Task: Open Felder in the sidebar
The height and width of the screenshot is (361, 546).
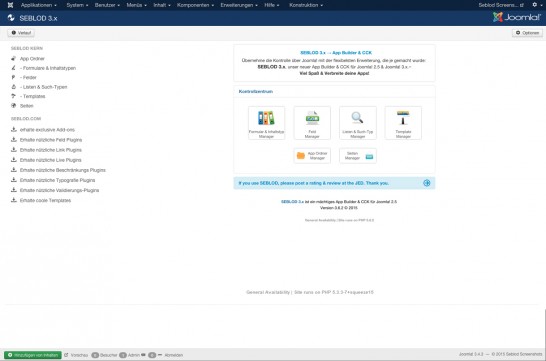Action: 28,77
